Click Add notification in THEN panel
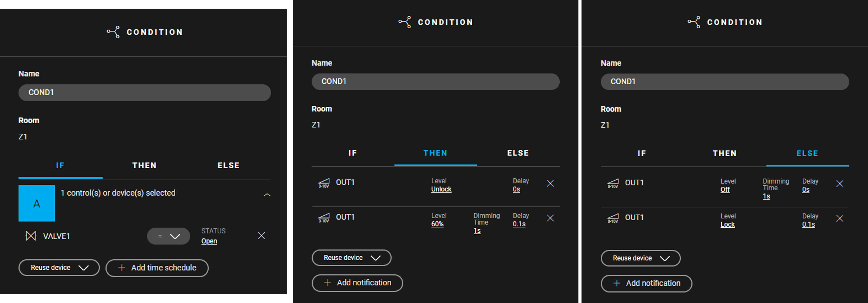The width and height of the screenshot is (868, 303). click(357, 283)
